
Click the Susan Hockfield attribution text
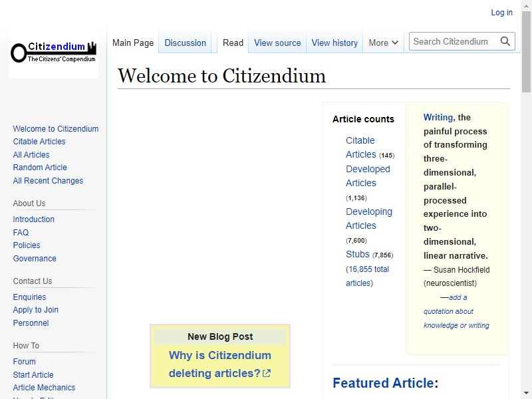[456, 277]
